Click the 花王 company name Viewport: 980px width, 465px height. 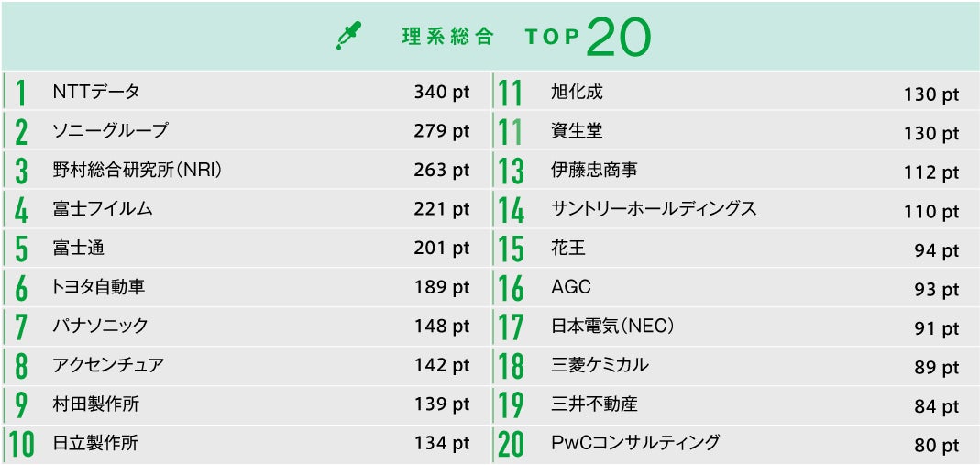coord(568,249)
